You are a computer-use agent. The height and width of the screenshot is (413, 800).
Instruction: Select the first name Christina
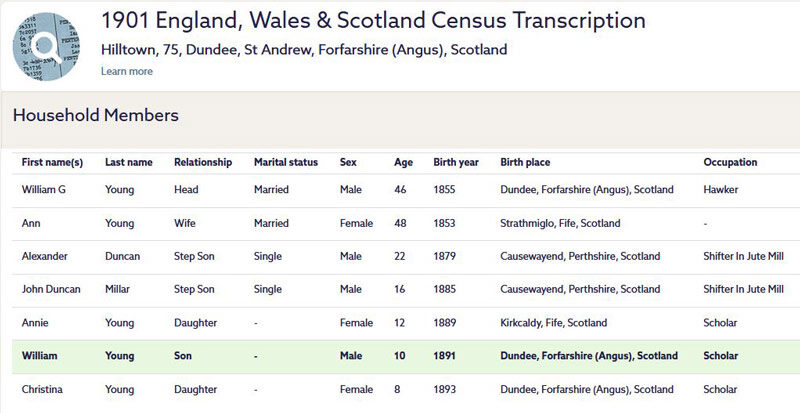[x=44, y=389]
